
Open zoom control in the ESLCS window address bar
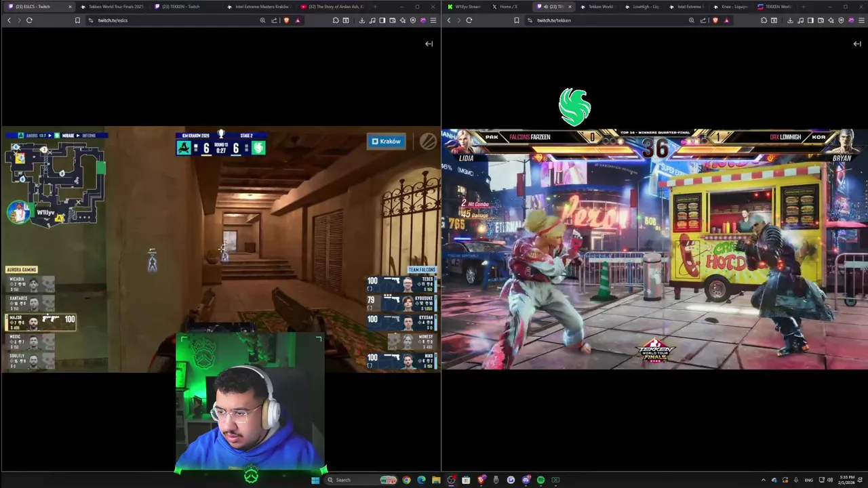(x=262, y=20)
